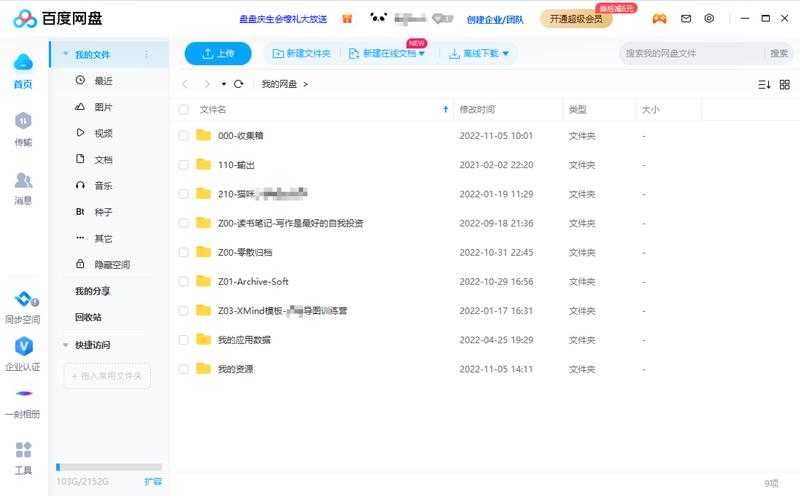Open 隐藏空间 in the sidebar
This screenshot has width=800, height=496.
click(112, 264)
